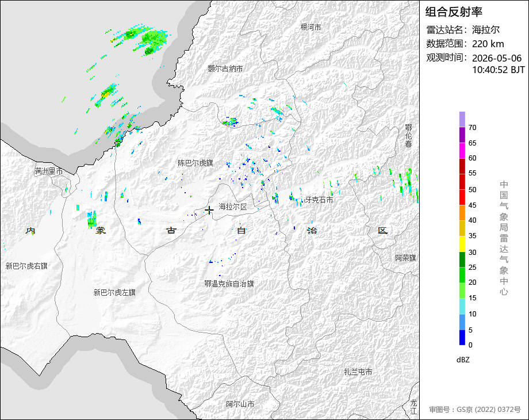Click the 25 dBZ dark green swatch
The image size is (529, 420).
[462, 259]
